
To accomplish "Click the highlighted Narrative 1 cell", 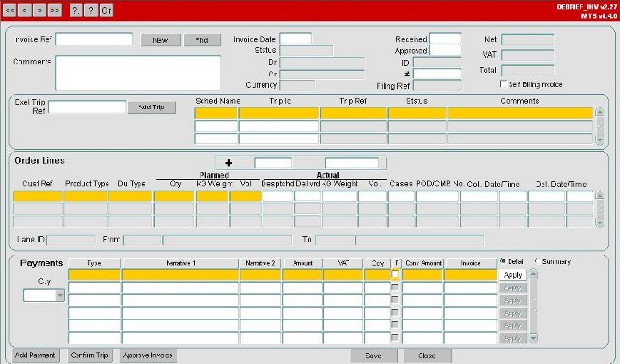I will point(180,275).
